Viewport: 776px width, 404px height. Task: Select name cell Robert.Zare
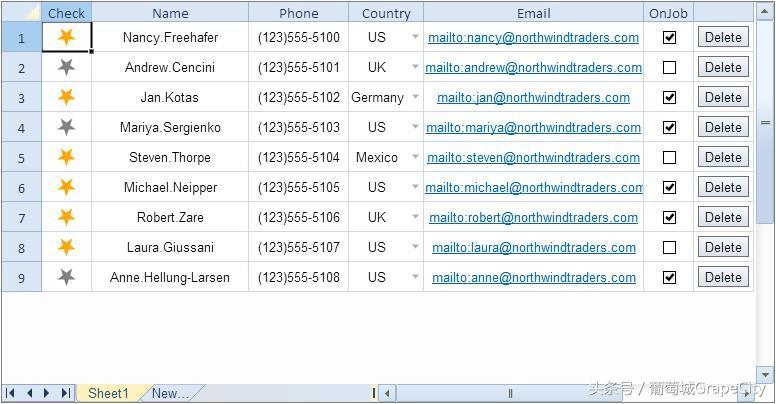pyautogui.click(x=170, y=217)
